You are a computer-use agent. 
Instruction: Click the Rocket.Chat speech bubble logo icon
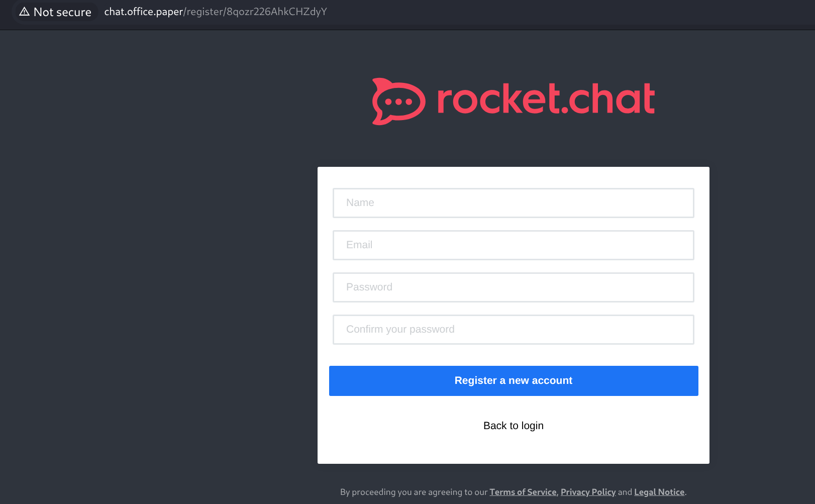coord(398,101)
